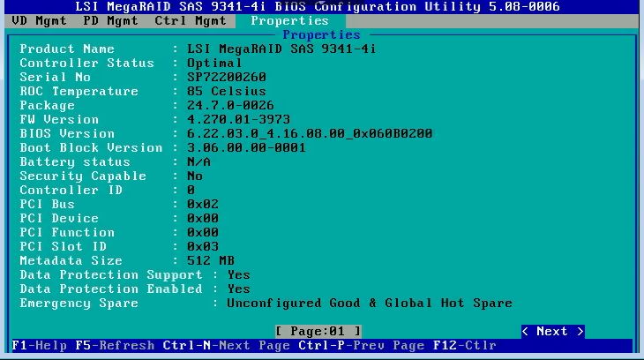Click the FW Version label
The width and height of the screenshot is (644, 360).
tap(59, 119)
